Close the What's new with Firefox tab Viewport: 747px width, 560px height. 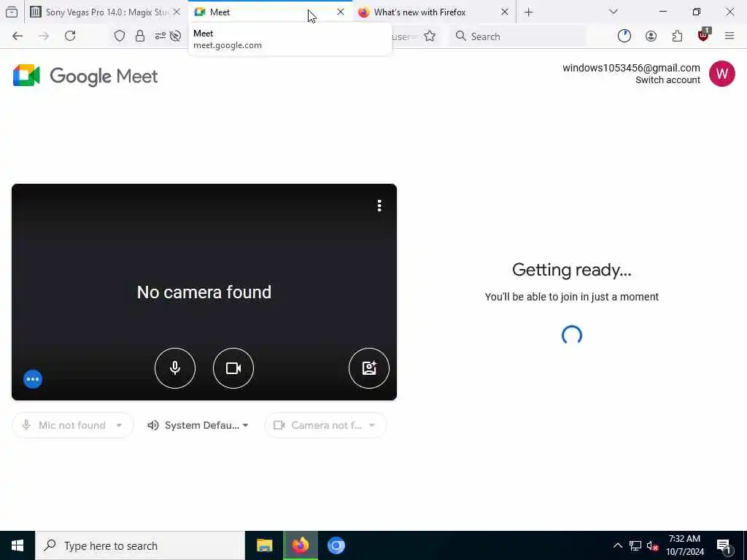pyautogui.click(x=505, y=12)
